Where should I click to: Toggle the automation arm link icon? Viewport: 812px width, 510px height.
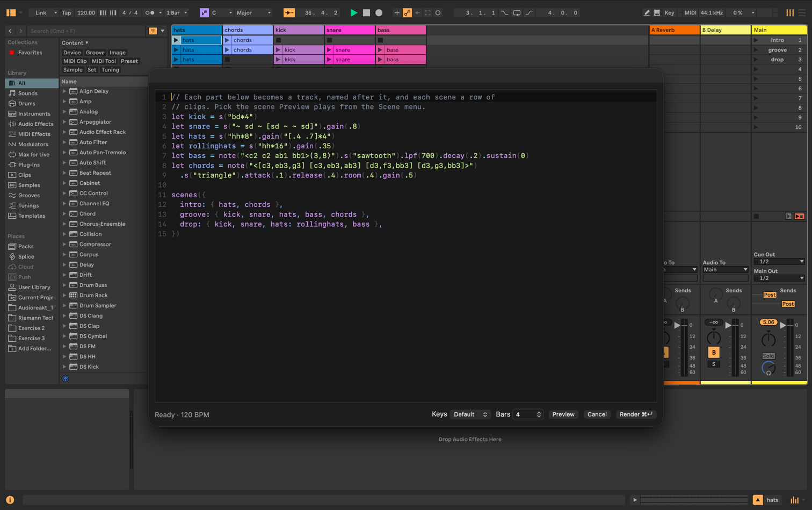(x=408, y=13)
